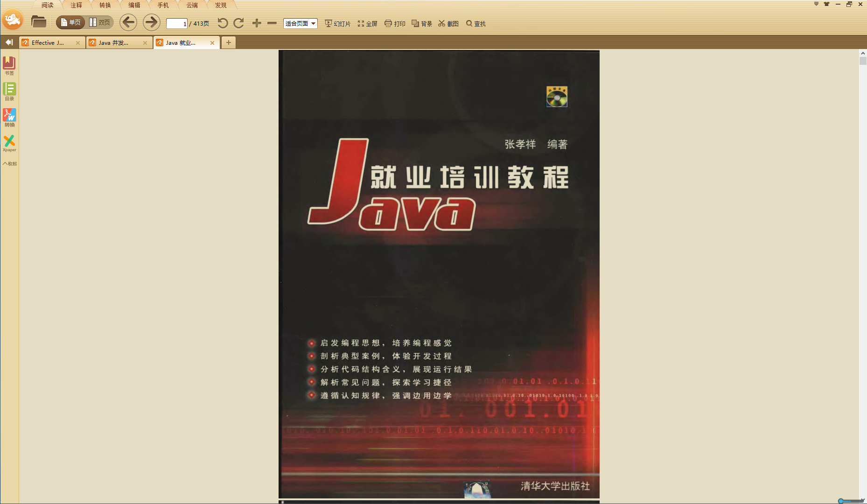
Task: Open the Xpaper tool
Action: click(x=9, y=143)
